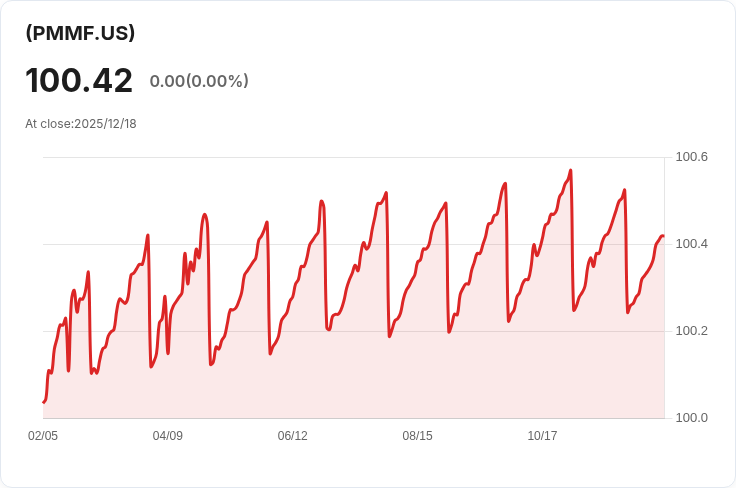The width and height of the screenshot is (736, 488).
Task: Click the 02/05 date on x-axis
Action: coord(43,436)
